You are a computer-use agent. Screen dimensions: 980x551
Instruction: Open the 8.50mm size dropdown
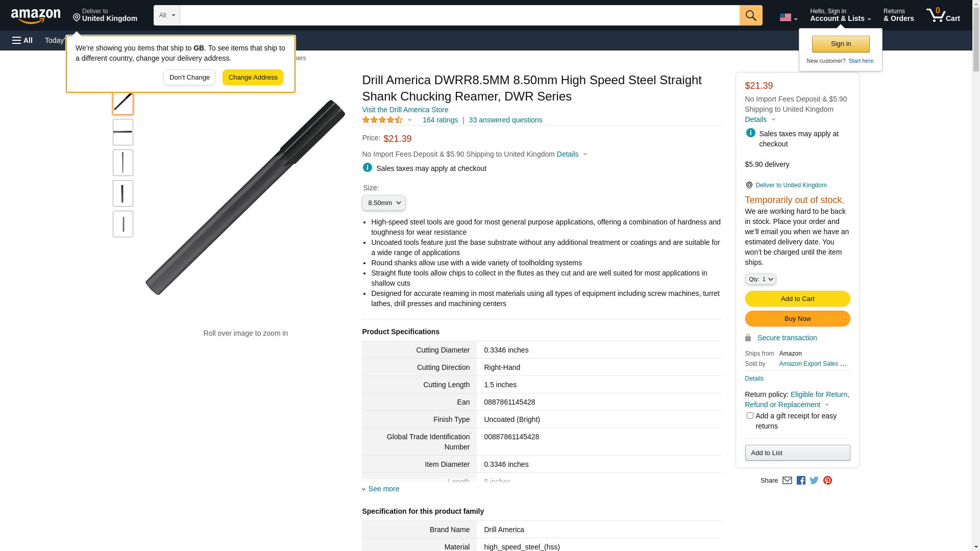click(x=384, y=203)
